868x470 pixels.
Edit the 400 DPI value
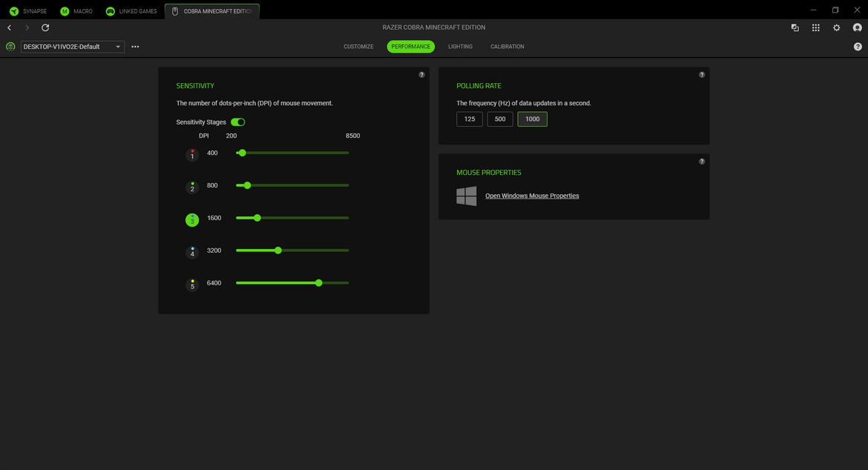(212, 153)
